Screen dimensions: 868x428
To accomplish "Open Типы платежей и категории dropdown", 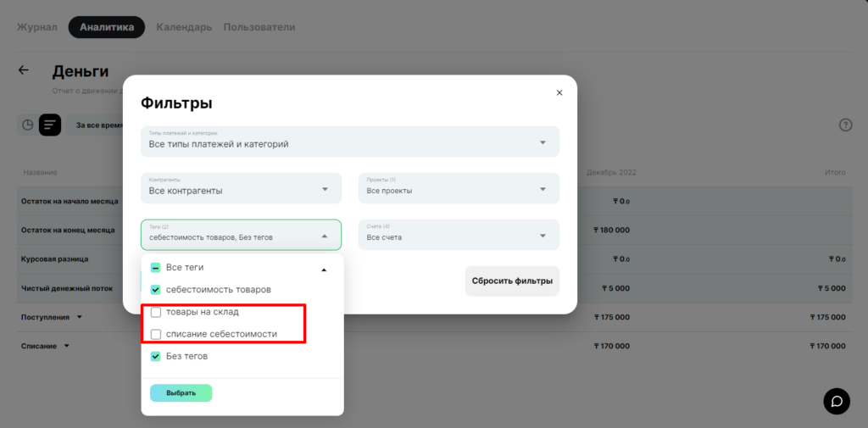I will 350,142.
